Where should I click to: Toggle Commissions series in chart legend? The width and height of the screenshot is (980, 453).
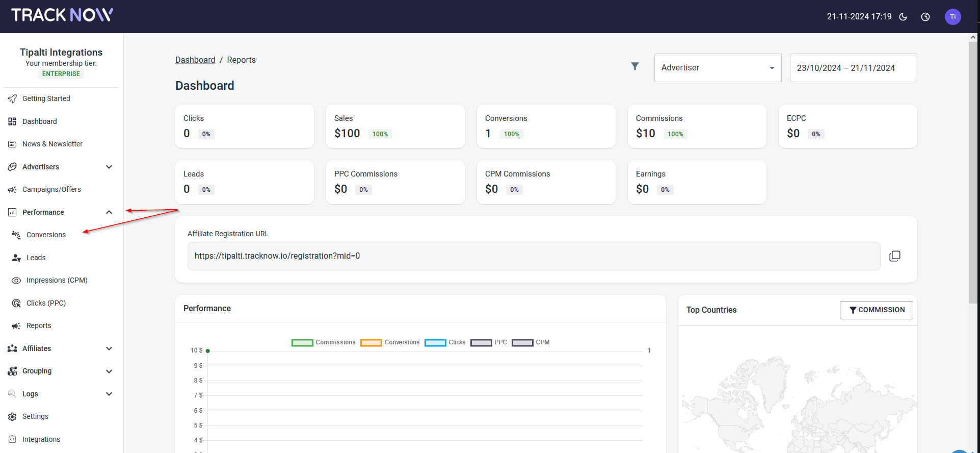click(x=324, y=343)
